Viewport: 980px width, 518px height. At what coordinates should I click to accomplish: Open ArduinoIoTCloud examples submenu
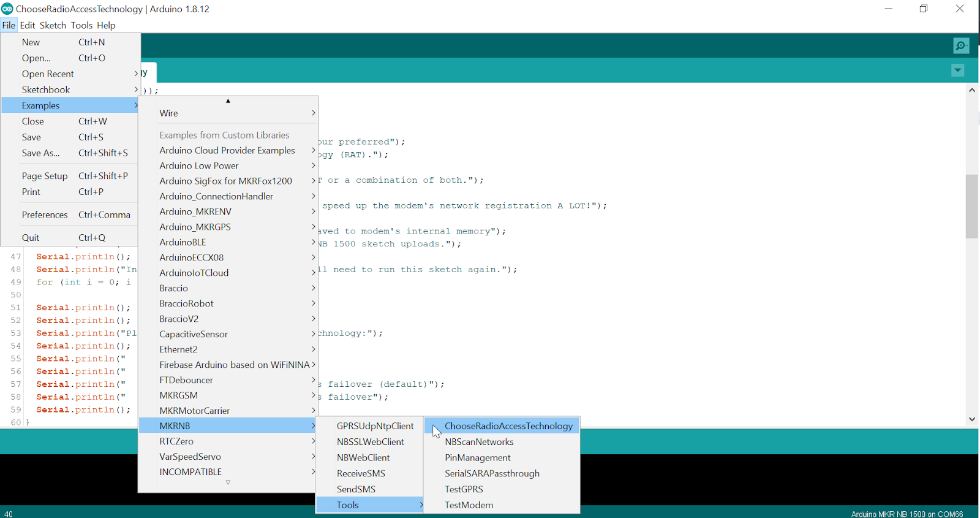point(228,273)
